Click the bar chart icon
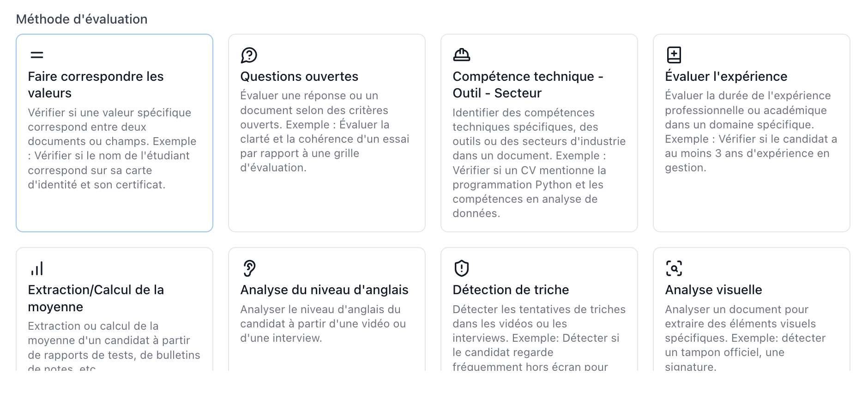The width and height of the screenshot is (868, 399). 37,268
